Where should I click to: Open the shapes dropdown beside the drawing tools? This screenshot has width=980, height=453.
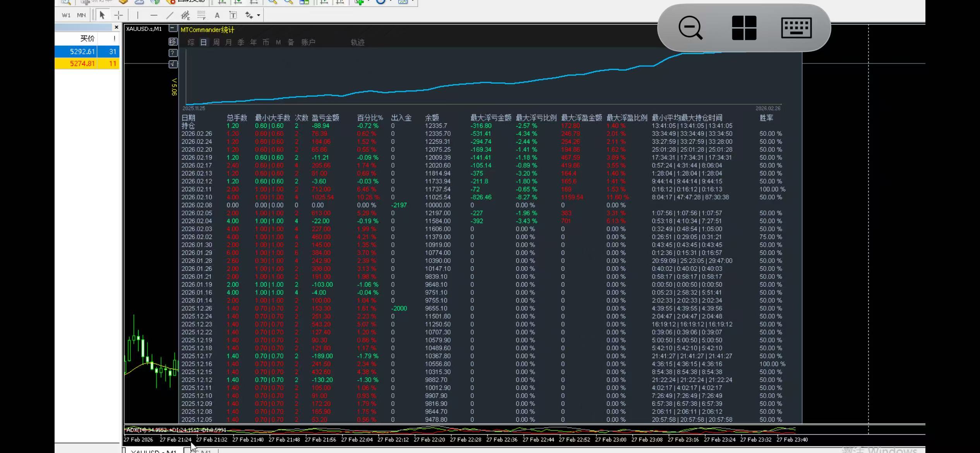(x=254, y=15)
